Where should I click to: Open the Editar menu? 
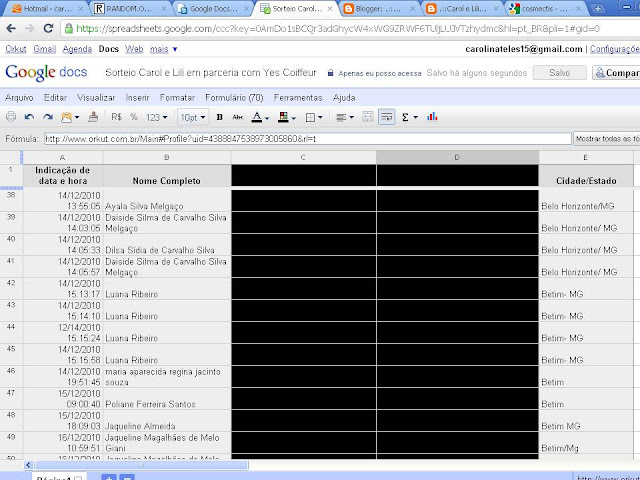tap(55, 98)
